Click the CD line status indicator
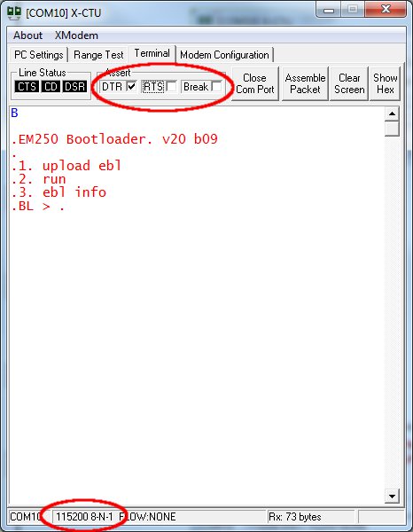Image resolution: width=413 pixels, height=532 pixels. point(51,87)
